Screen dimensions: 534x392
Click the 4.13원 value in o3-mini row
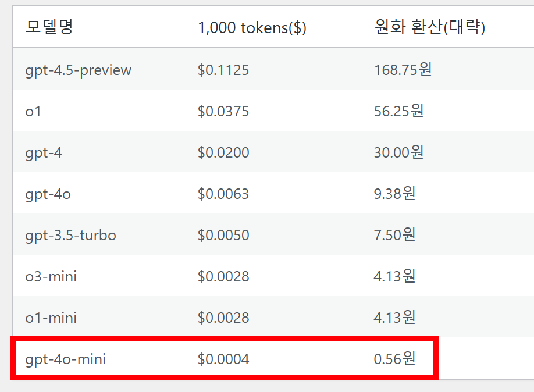pyautogui.click(x=395, y=276)
